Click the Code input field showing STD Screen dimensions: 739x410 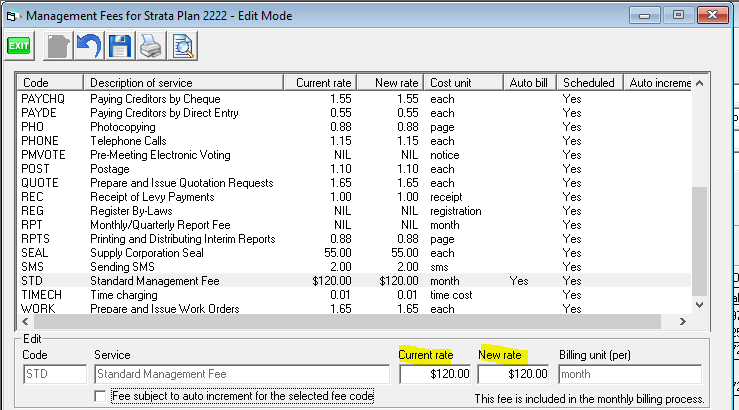pyautogui.click(x=55, y=374)
